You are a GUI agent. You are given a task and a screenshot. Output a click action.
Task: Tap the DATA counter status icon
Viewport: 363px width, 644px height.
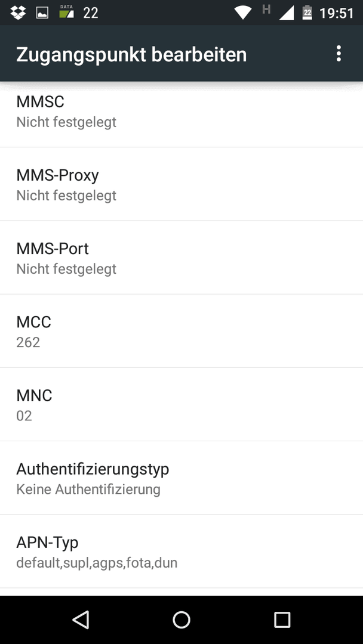point(66,12)
